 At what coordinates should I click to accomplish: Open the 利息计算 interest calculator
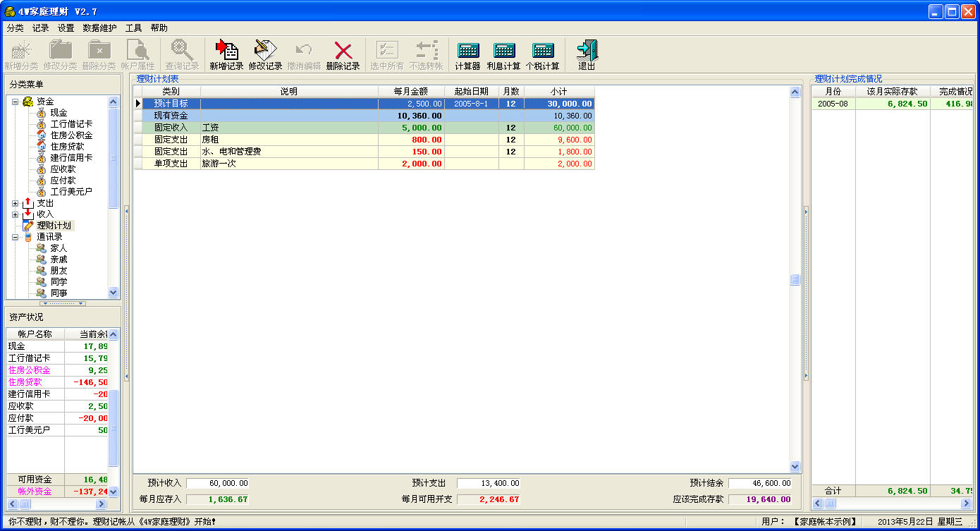click(x=503, y=51)
